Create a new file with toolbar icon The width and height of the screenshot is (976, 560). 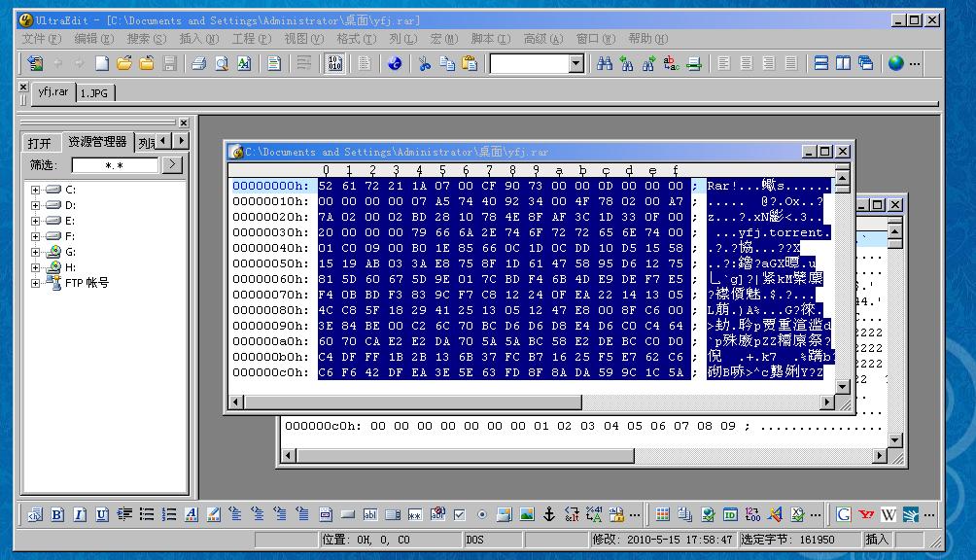pyautogui.click(x=101, y=63)
